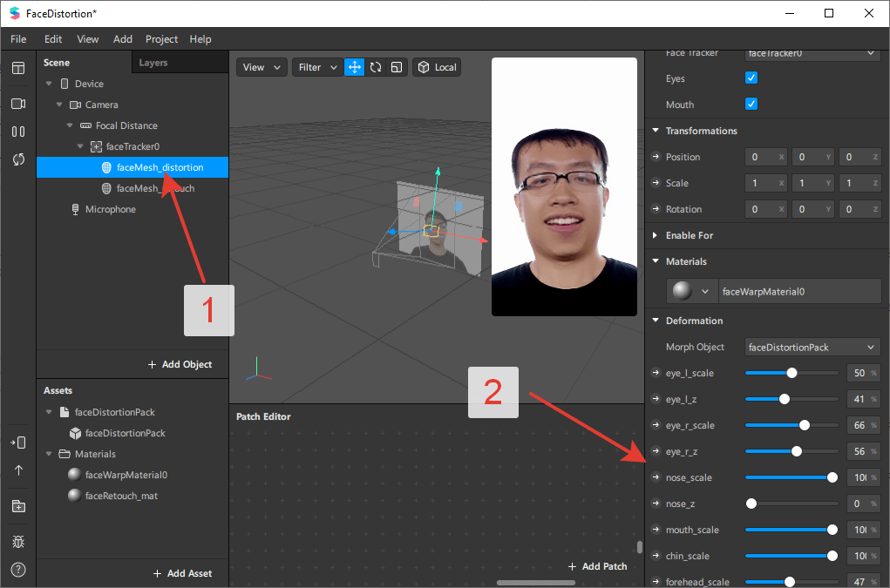Open the Morph Object dropdown
The width and height of the screenshot is (890, 588).
click(x=812, y=347)
